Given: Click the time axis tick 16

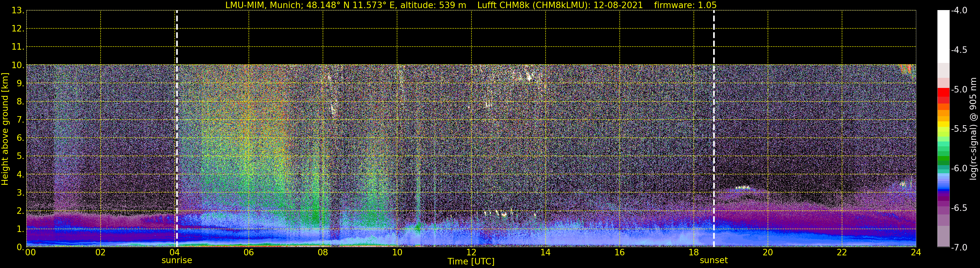Looking at the screenshot, I should (x=620, y=252).
